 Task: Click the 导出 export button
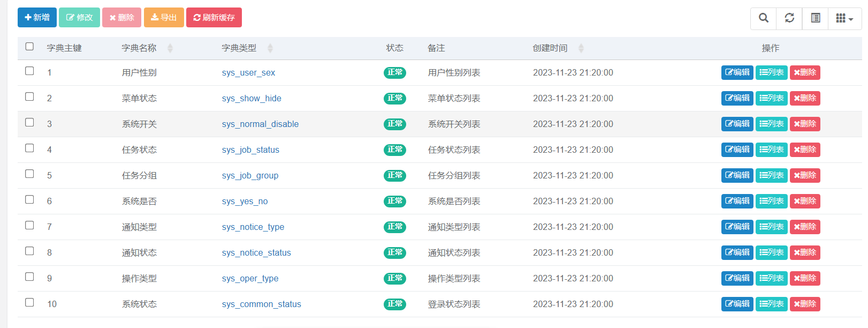coord(164,17)
